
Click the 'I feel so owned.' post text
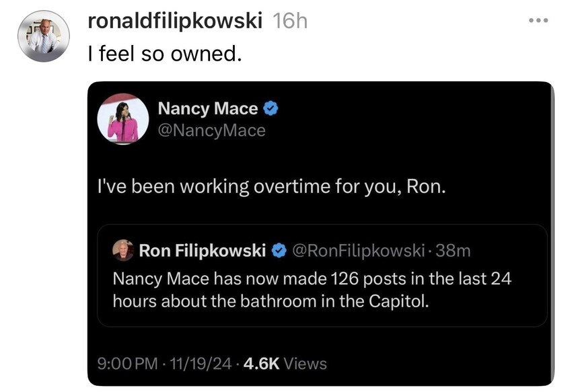pyautogui.click(x=164, y=53)
